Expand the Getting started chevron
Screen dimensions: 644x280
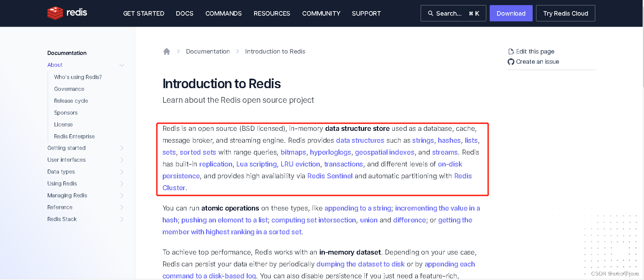click(122, 148)
